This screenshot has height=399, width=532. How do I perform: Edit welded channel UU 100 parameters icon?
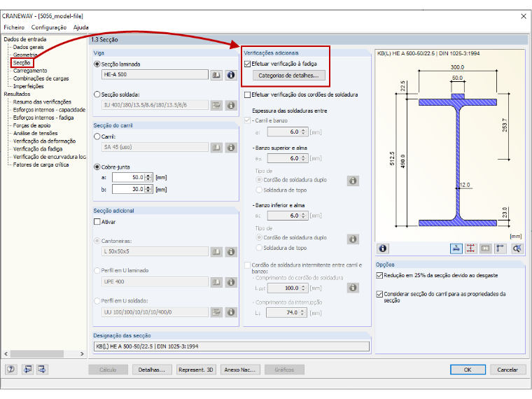[216, 312]
